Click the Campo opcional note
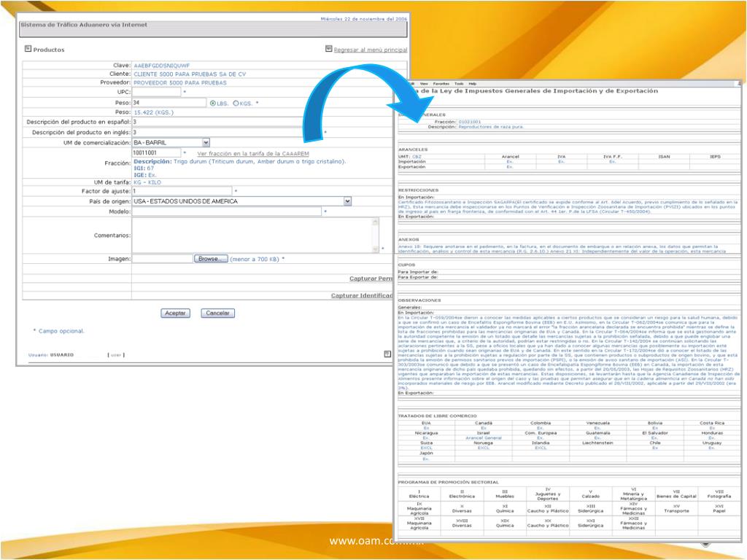 (x=58, y=331)
